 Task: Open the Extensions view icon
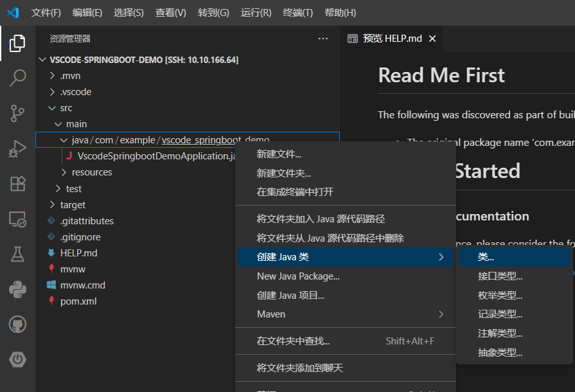[x=17, y=184]
